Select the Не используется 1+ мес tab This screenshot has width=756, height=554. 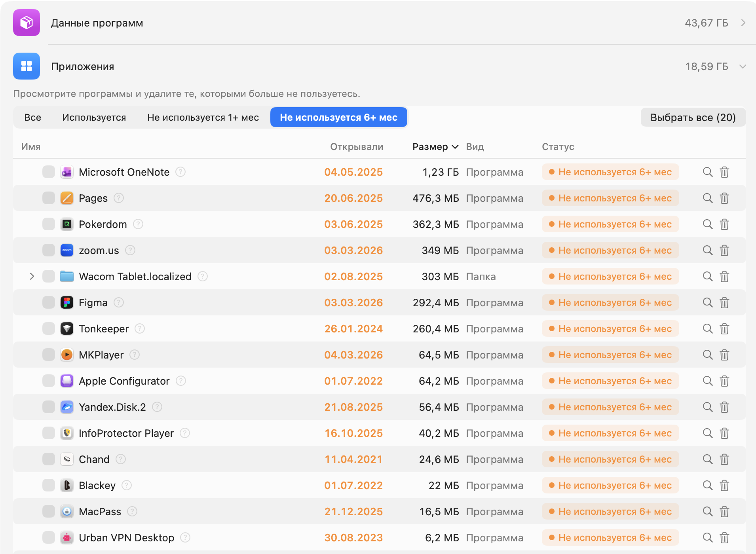click(203, 118)
